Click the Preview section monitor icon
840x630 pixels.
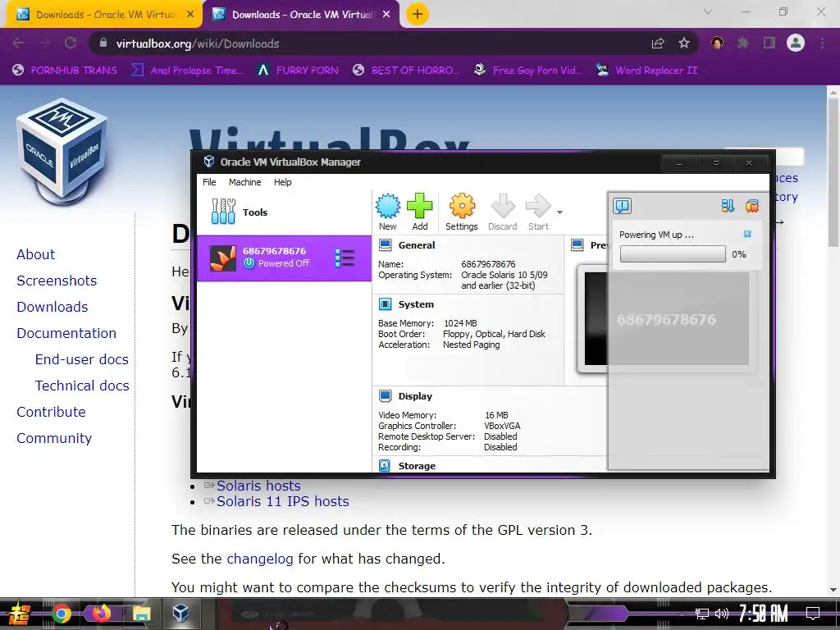pyautogui.click(x=577, y=245)
